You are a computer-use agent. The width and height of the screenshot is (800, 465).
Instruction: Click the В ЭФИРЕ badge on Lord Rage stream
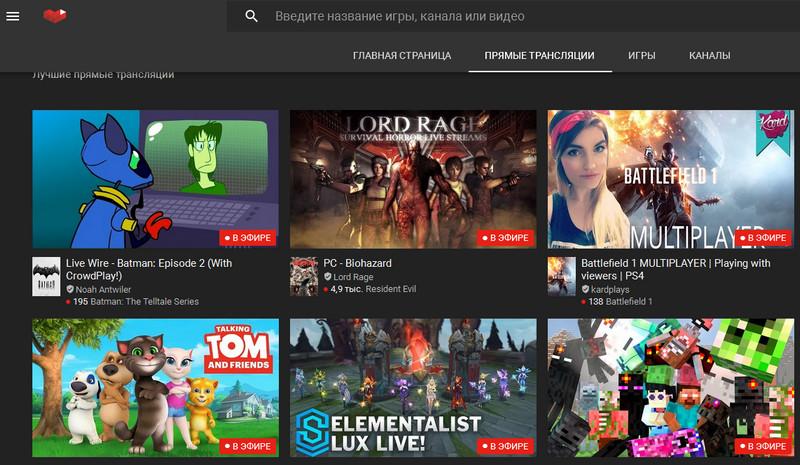point(506,238)
